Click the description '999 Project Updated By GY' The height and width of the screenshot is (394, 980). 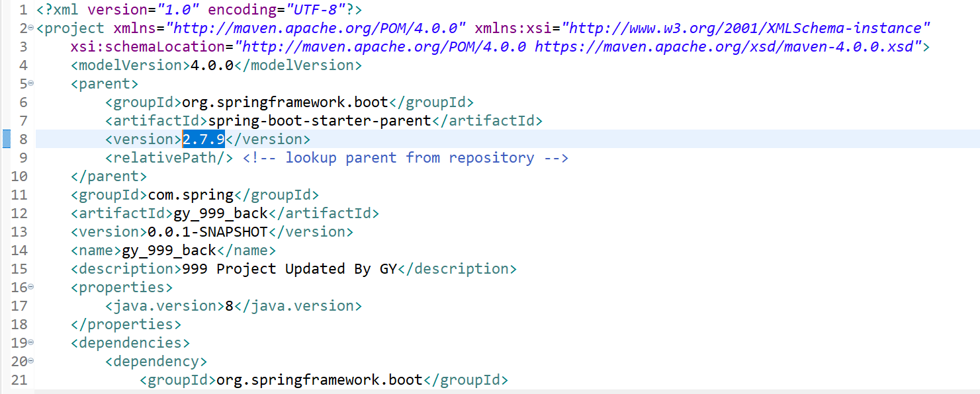289,269
